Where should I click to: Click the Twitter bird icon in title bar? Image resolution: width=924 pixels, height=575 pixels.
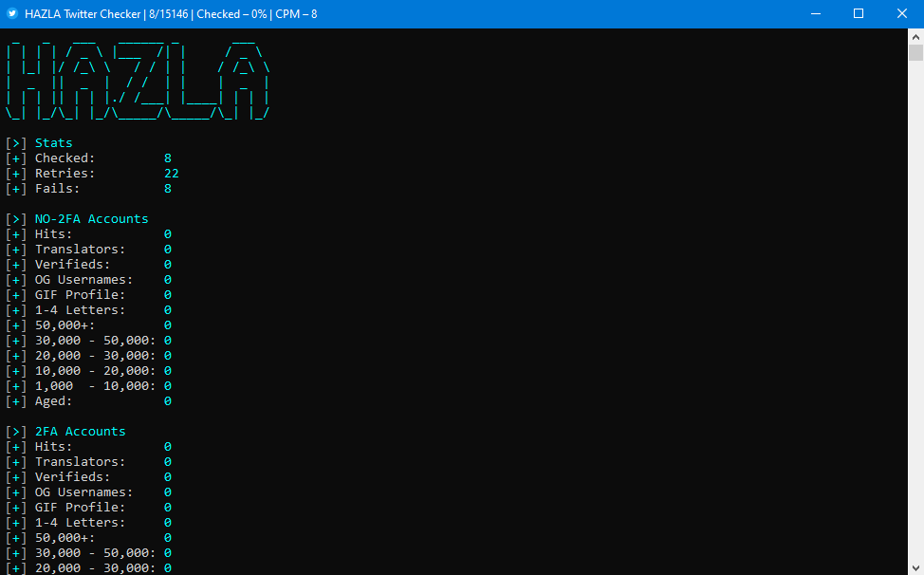[x=12, y=13]
